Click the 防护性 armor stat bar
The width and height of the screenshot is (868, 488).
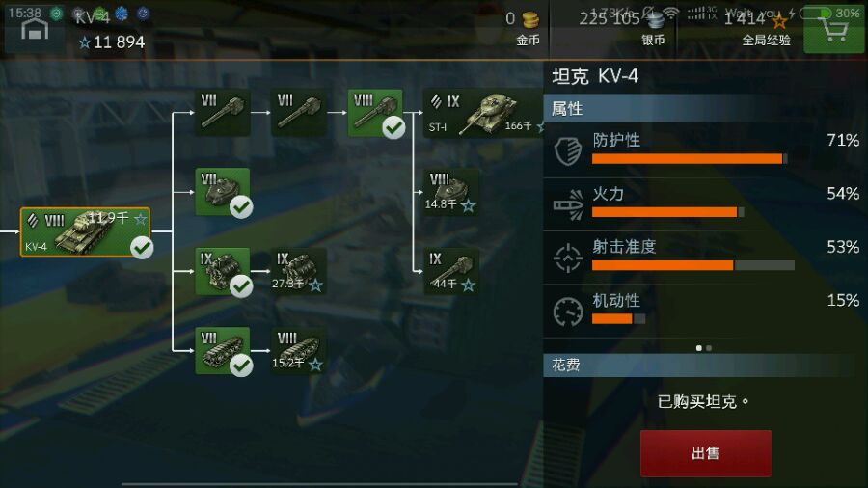[x=690, y=159]
